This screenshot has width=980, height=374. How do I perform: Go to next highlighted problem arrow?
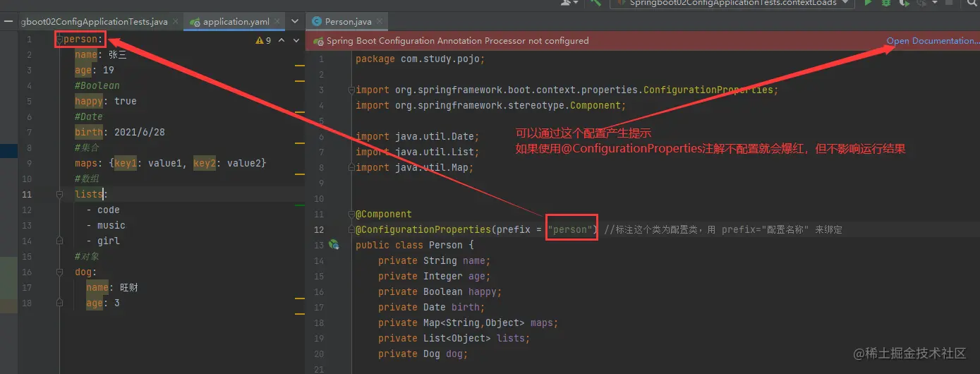tap(296, 41)
